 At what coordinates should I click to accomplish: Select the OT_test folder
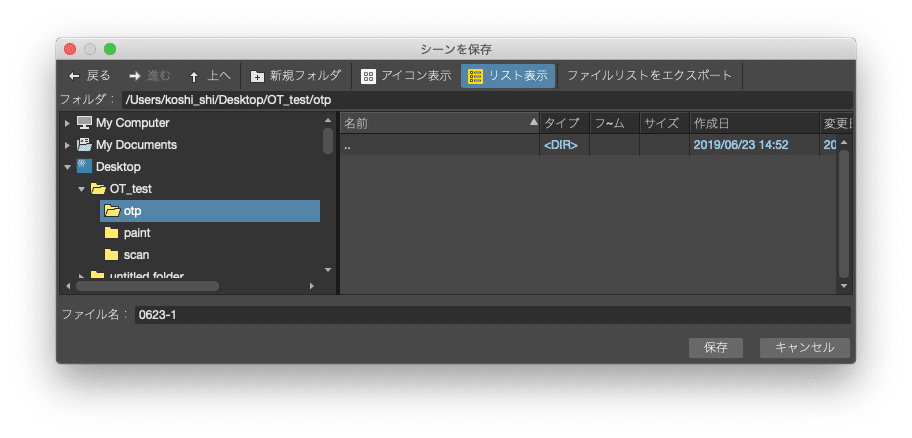point(131,189)
